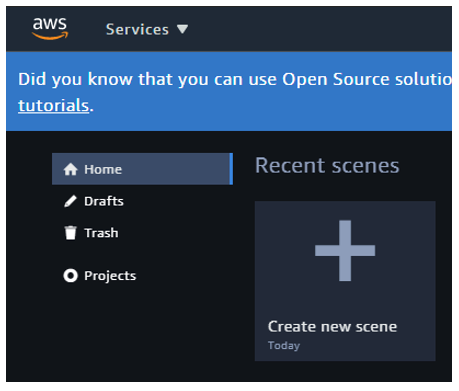The width and height of the screenshot is (459, 391).
Task: Select the Home sidebar item
Action: (x=142, y=169)
